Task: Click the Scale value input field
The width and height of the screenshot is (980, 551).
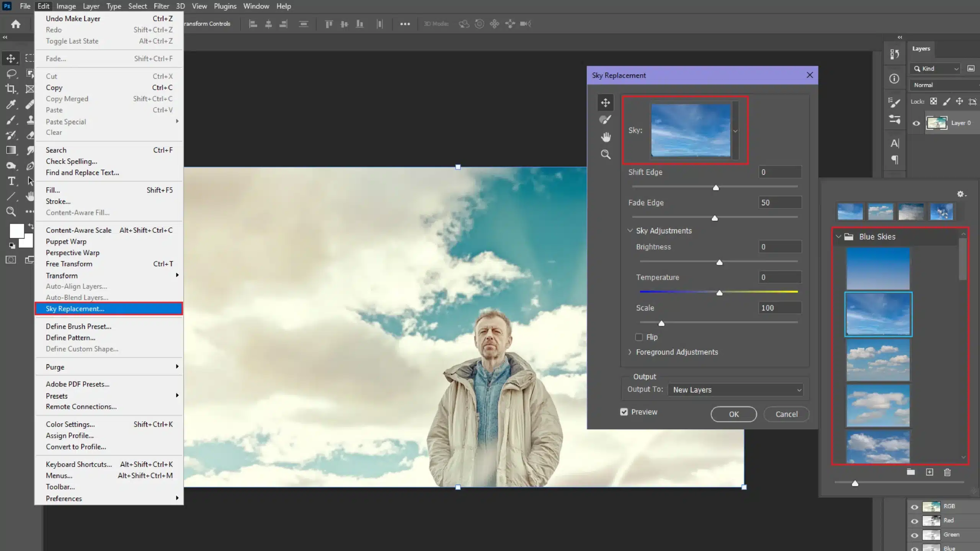Action: coord(780,308)
